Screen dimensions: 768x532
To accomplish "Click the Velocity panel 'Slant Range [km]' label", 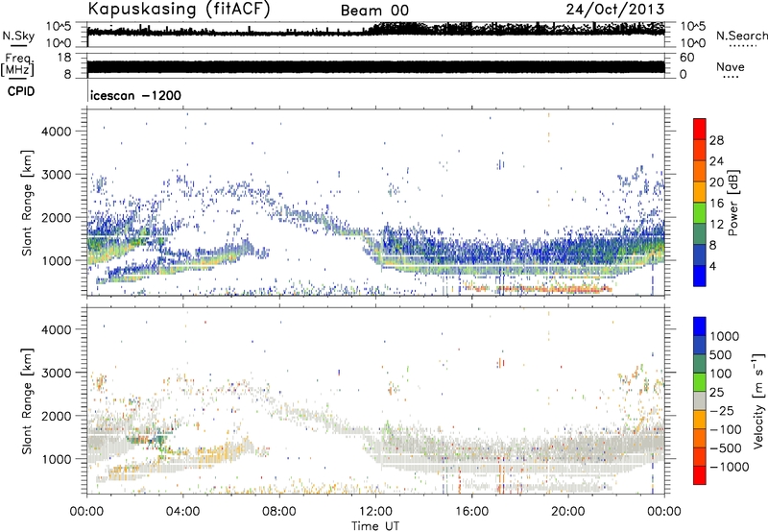I will click(x=27, y=400).
